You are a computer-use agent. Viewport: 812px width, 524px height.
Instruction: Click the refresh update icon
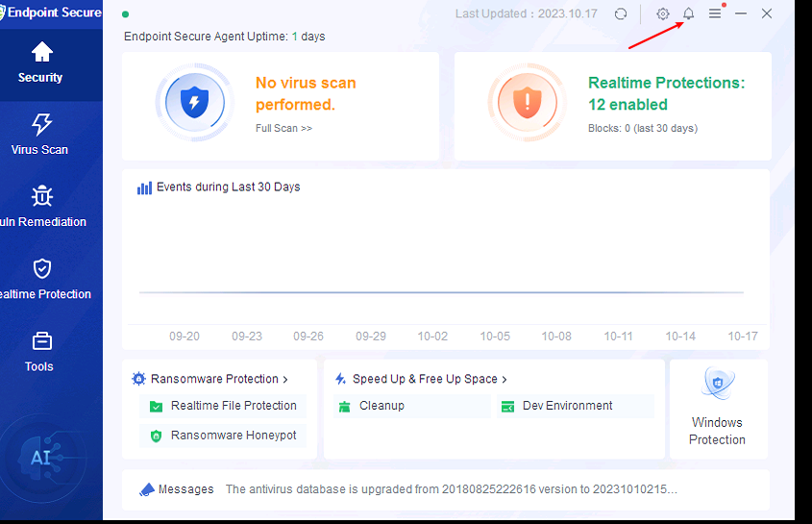point(621,14)
